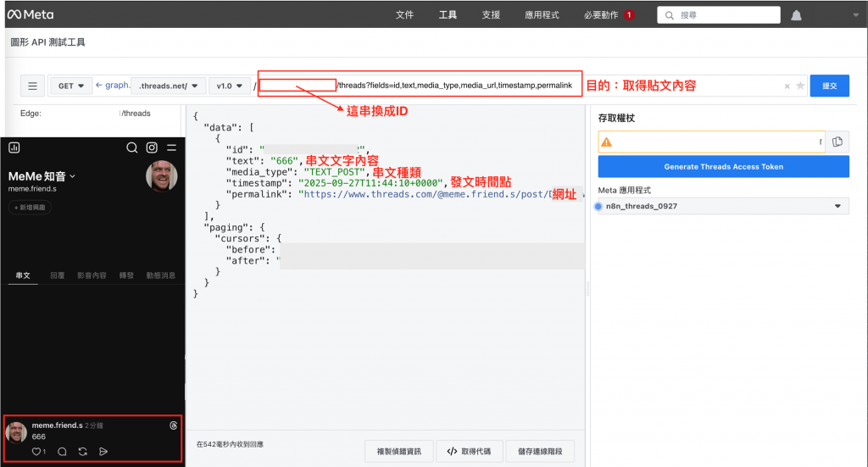Select the 回覆 tab

[x=57, y=275]
